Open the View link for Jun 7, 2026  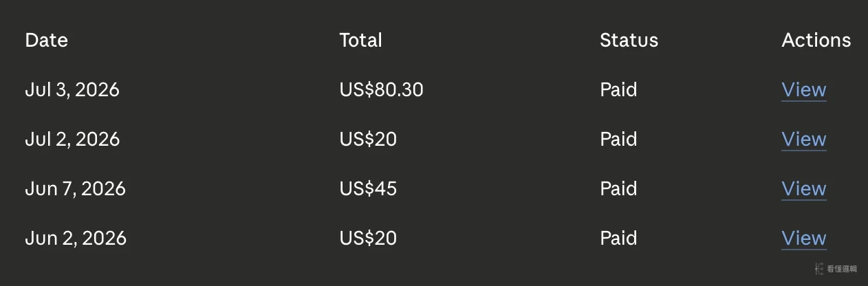click(804, 189)
